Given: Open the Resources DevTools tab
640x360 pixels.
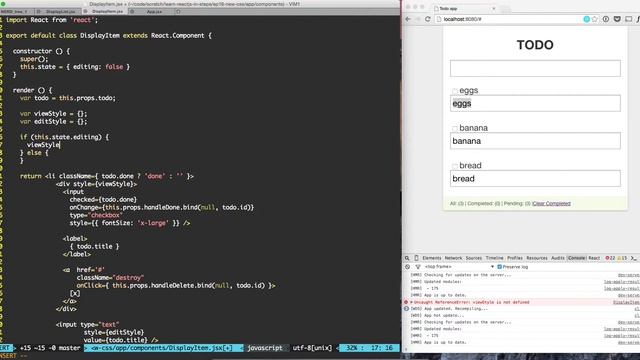Looking at the screenshot, I should pyautogui.click(x=537, y=258).
